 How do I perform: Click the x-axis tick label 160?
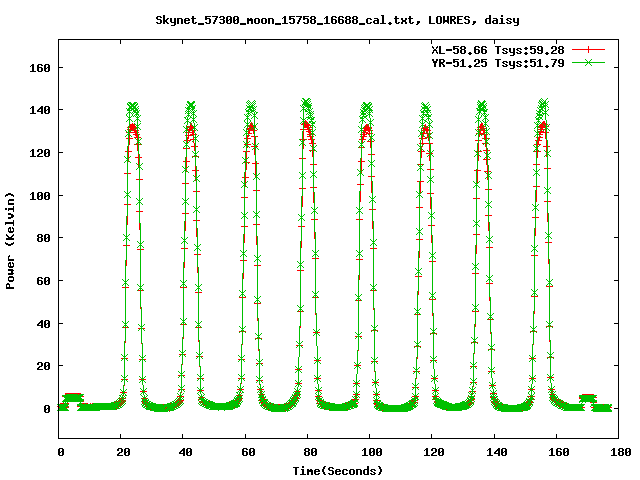click(558, 452)
